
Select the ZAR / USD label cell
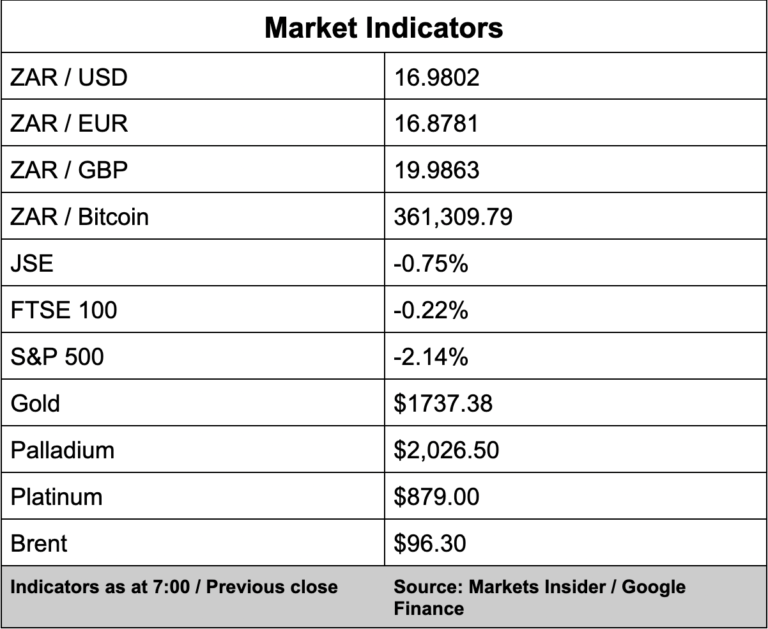[x=69, y=77]
